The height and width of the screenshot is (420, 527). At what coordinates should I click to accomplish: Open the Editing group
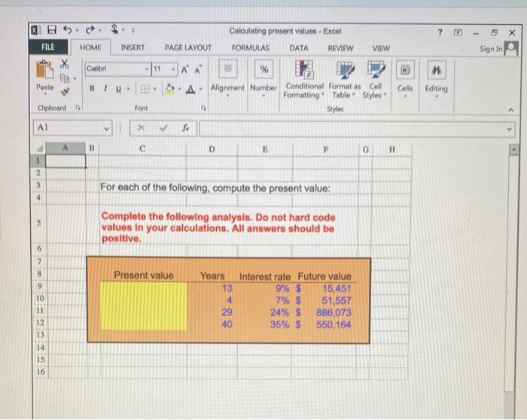436,79
